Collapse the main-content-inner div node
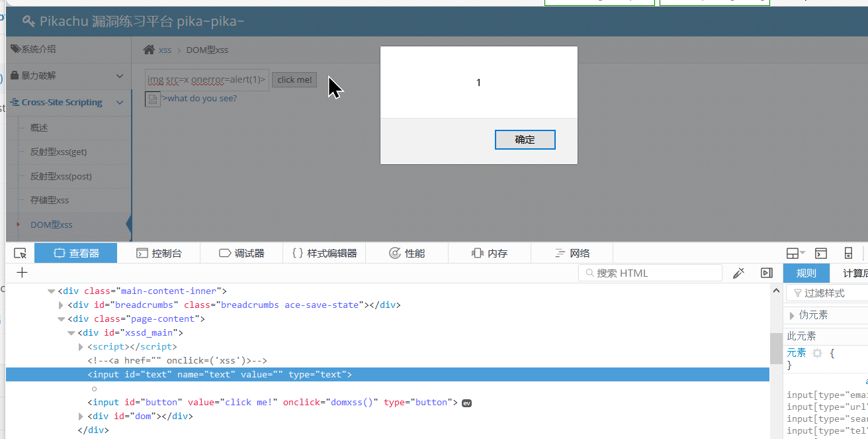The width and height of the screenshot is (868, 439). click(x=51, y=291)
